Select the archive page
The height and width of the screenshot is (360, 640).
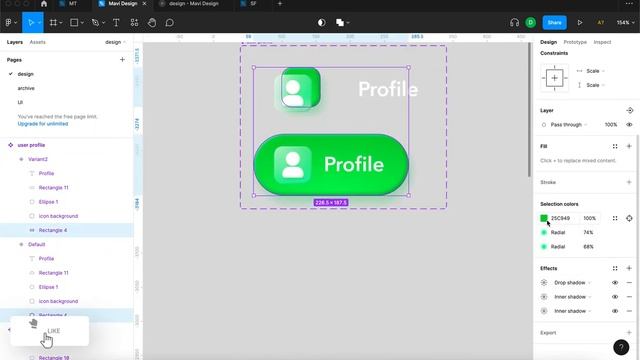pyautogui.click(x=26, y=88)
